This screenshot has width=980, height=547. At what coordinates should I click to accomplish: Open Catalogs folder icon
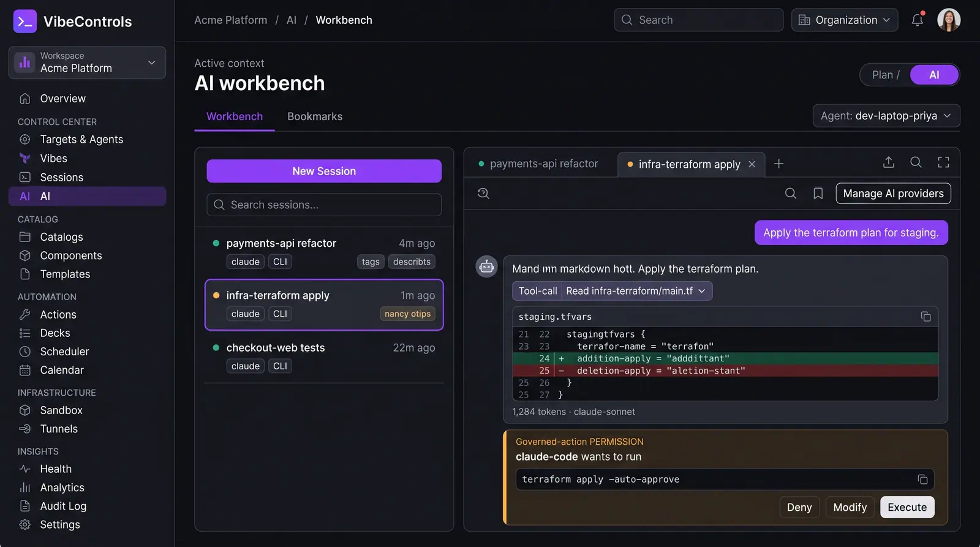(25, 237)
